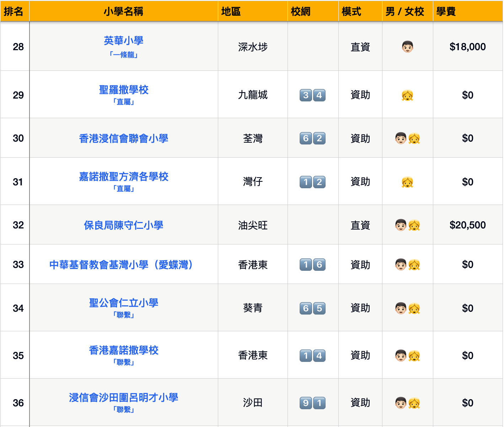504x427 pixels.
Task: Click the boy emoji in 英華小學 row
Action: (408, 47)
